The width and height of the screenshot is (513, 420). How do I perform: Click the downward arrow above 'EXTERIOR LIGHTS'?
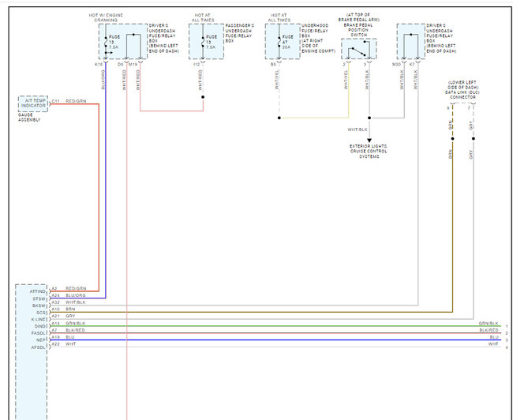click(x=369, y=141)
